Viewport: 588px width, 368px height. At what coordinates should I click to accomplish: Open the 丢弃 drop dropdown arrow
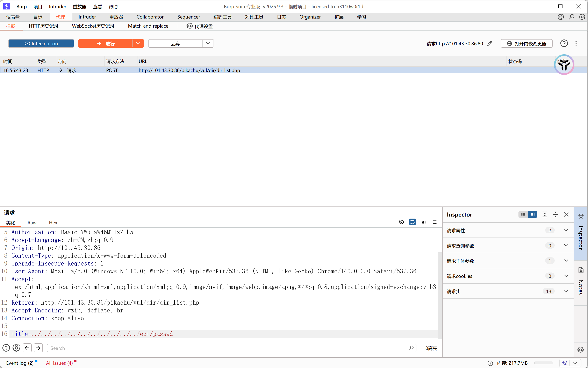[208, 44]
